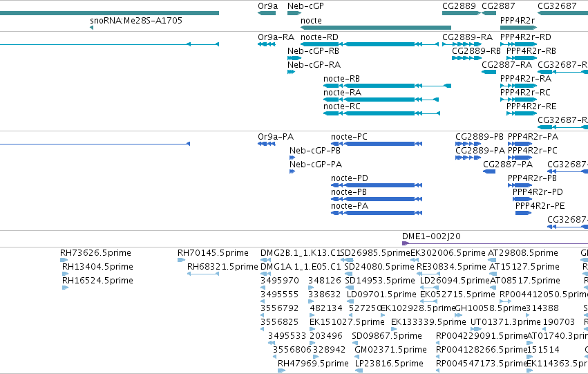
Task: Select the nocte-PC CDS glyph
Action: click(x=377, y=144)
